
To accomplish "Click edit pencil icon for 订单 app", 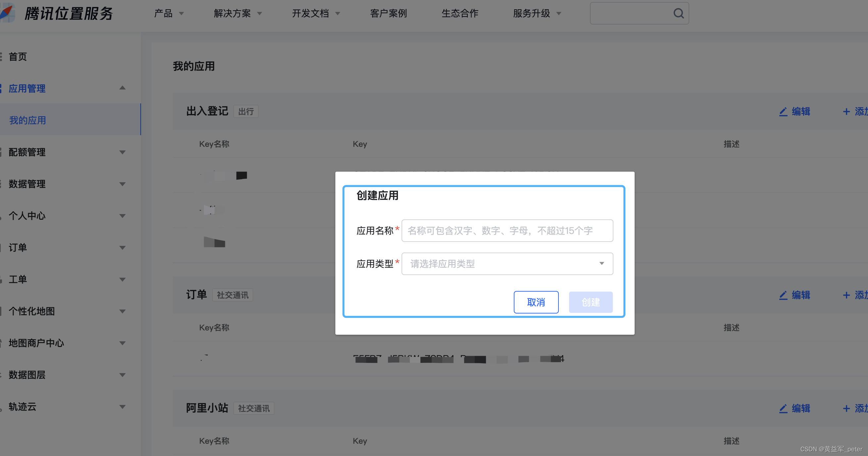I will tap(783, 295).
